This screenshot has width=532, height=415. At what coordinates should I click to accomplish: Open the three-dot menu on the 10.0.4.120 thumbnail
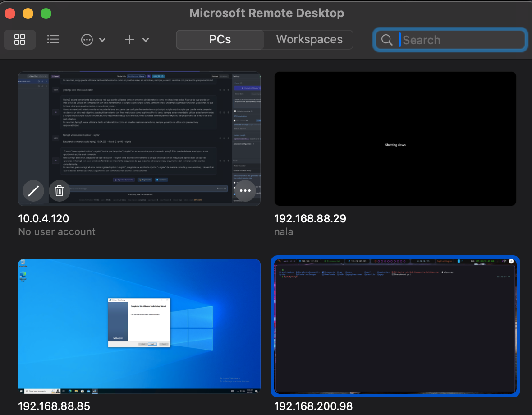pyautogui.click(x=245, y=191)
